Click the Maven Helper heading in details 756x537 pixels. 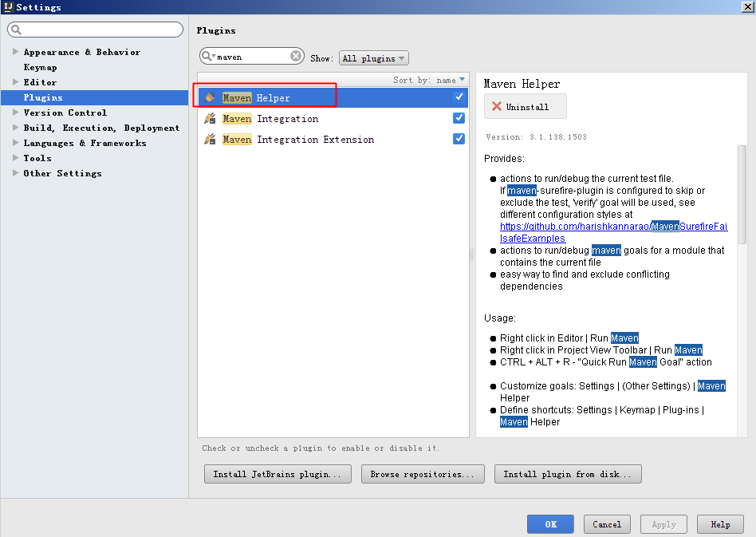[522, 84]
